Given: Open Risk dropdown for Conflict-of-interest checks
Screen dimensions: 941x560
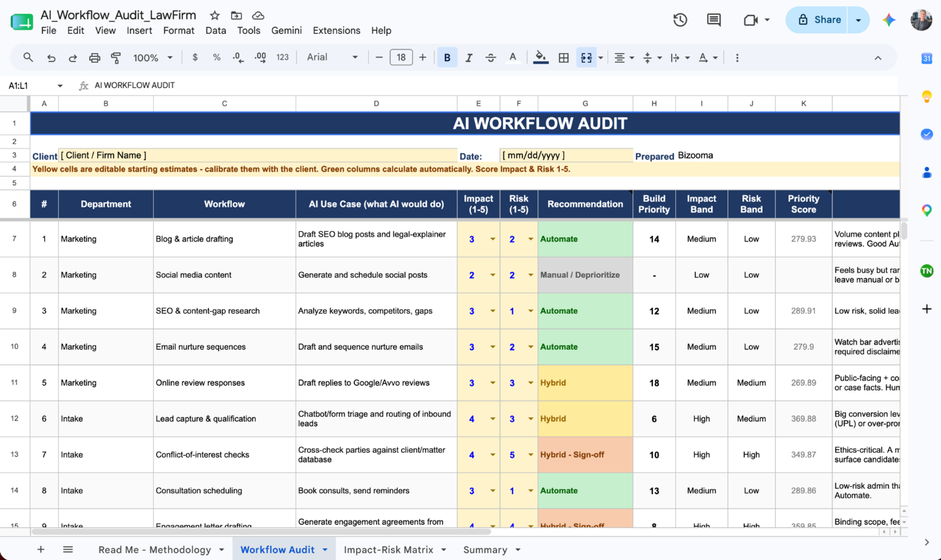Looking at the screenshot, I should (531, 455).
